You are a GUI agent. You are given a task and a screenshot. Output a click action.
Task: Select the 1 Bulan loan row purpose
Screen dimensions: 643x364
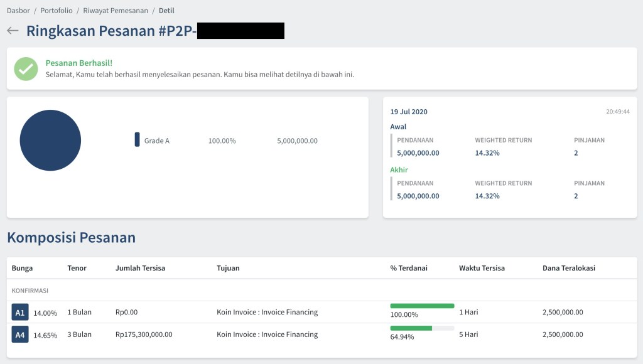pyautogui.click(x=267, y=312)
